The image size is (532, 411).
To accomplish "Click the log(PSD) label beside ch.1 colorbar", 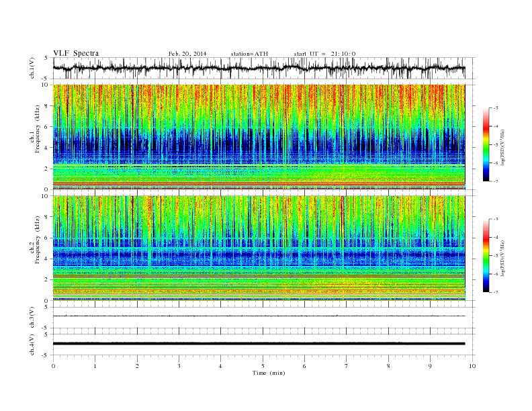I will click(x=503, y=148).
